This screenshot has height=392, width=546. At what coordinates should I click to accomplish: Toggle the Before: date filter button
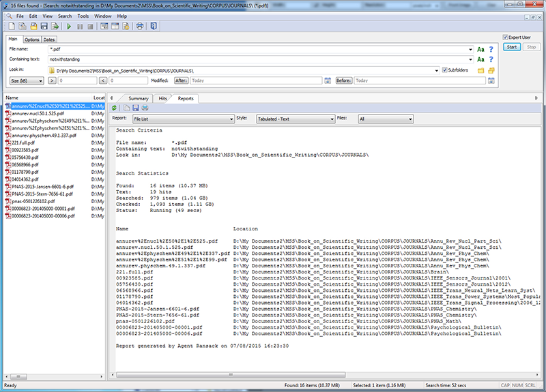pos(344,80)
